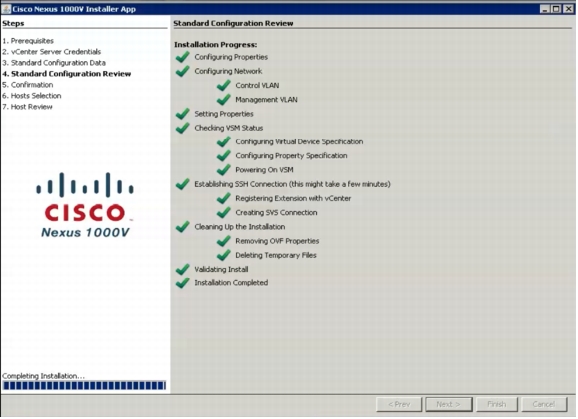Click the checkmark beside Creating SVS Connection
Screen dimensions: 578x419
223,212
